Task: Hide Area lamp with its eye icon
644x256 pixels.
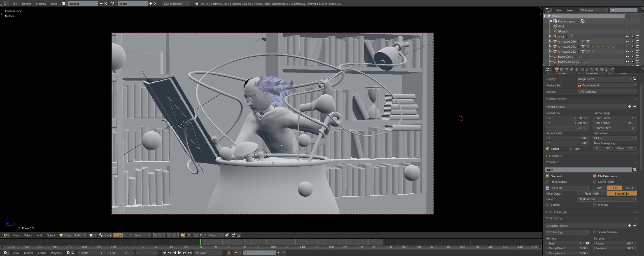Action: tap(627, 36)
